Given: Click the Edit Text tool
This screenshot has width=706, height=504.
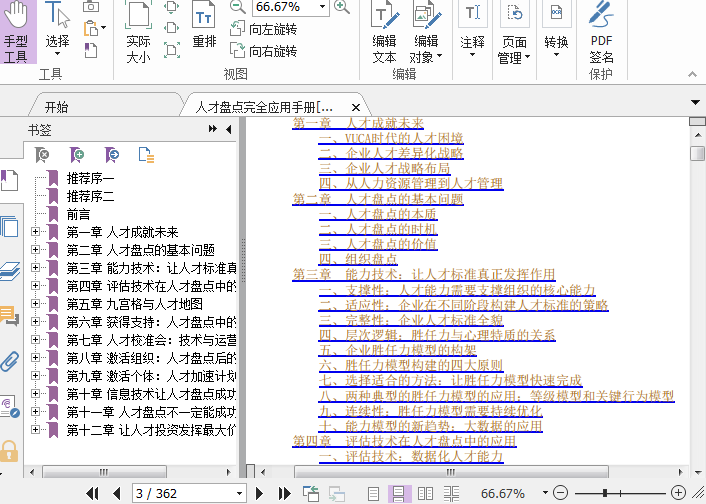Looking at the screenshot, I should pyautogui.click(x=385, y=32).
